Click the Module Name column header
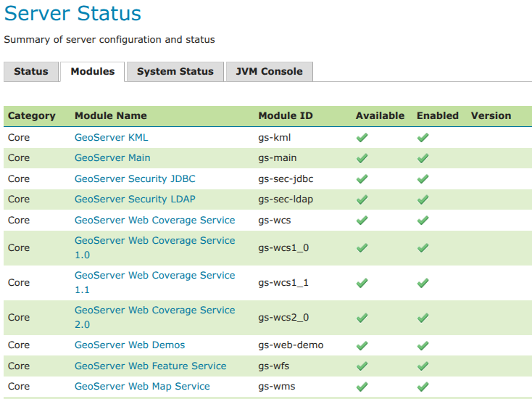 click(111, 116)
